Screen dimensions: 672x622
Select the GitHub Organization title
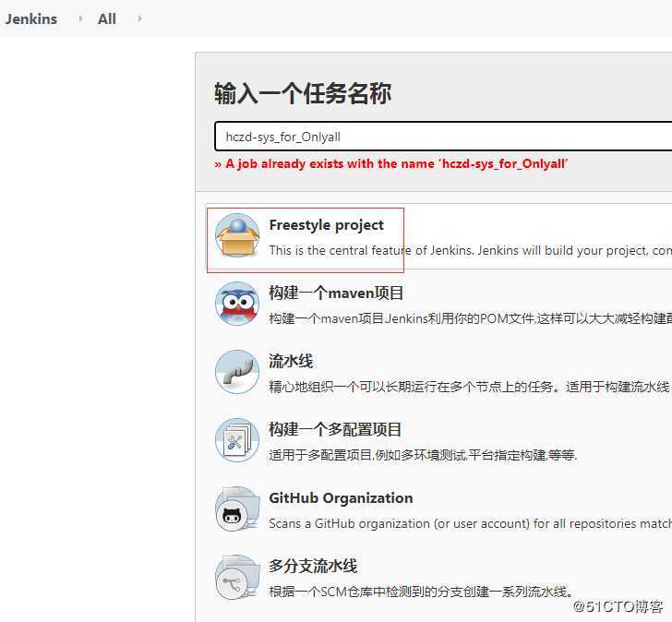[341, 497]
